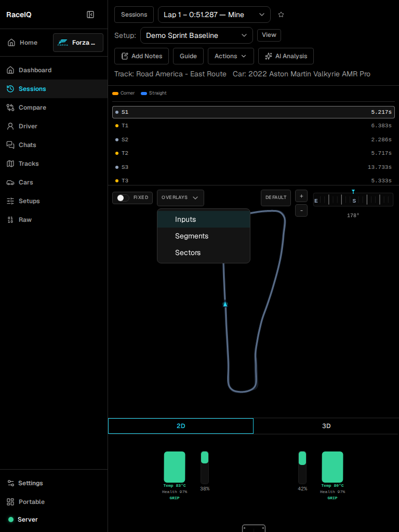Screen dimensions: 399x532
Task: Switch to the 3D view tab
Action: (x=326, y=426)
